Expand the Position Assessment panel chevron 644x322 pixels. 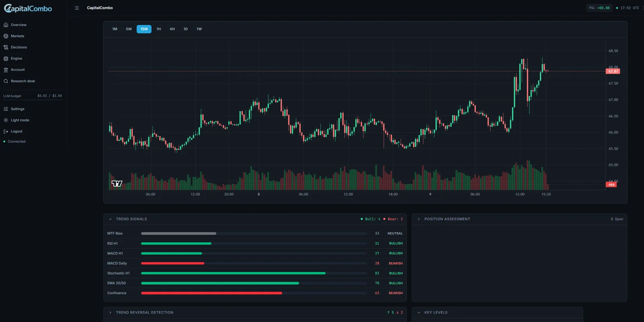click(x=419, y=219)
